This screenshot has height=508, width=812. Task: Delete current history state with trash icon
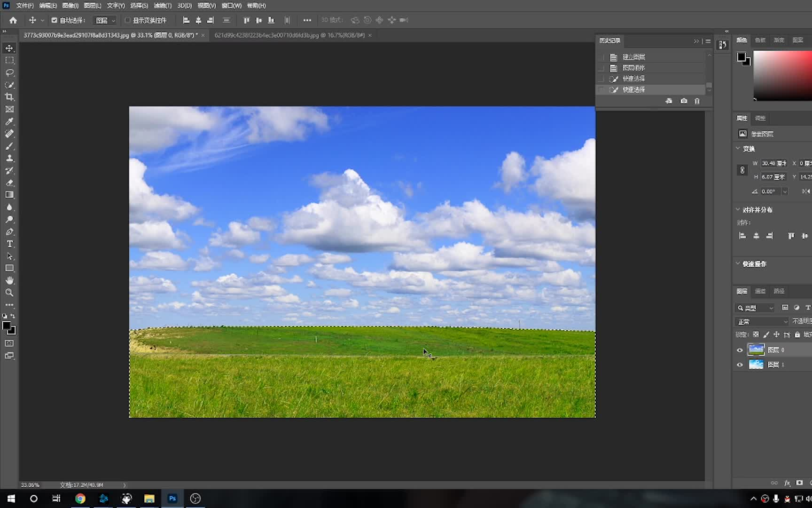tap(697, 101)
